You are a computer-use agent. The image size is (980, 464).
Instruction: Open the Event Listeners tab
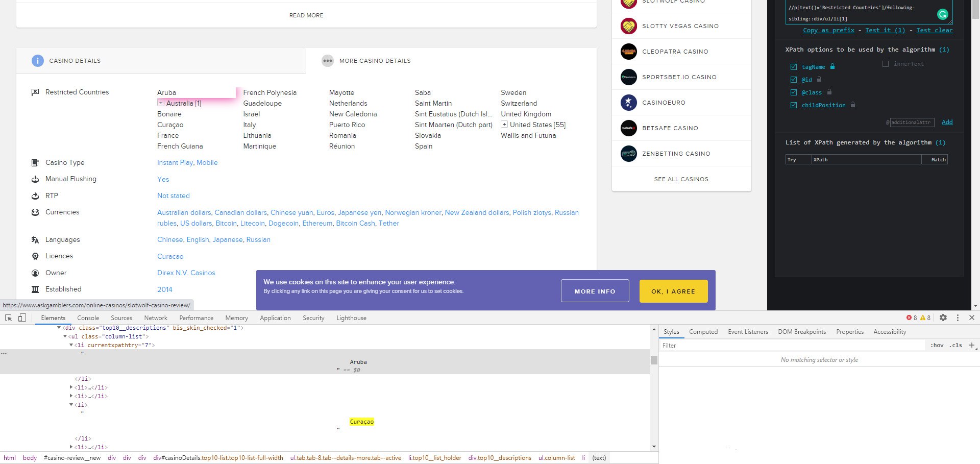point(748,332)
